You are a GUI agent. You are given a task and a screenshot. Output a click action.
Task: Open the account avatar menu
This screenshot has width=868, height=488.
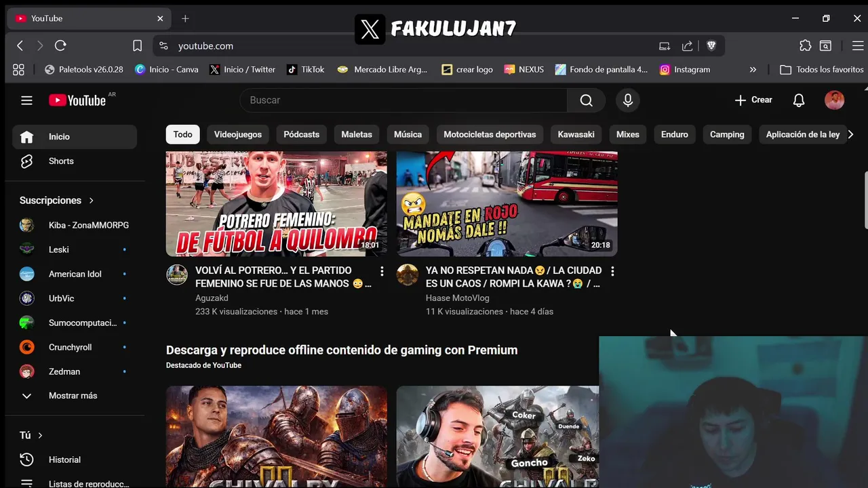click(x=834, y=100)
